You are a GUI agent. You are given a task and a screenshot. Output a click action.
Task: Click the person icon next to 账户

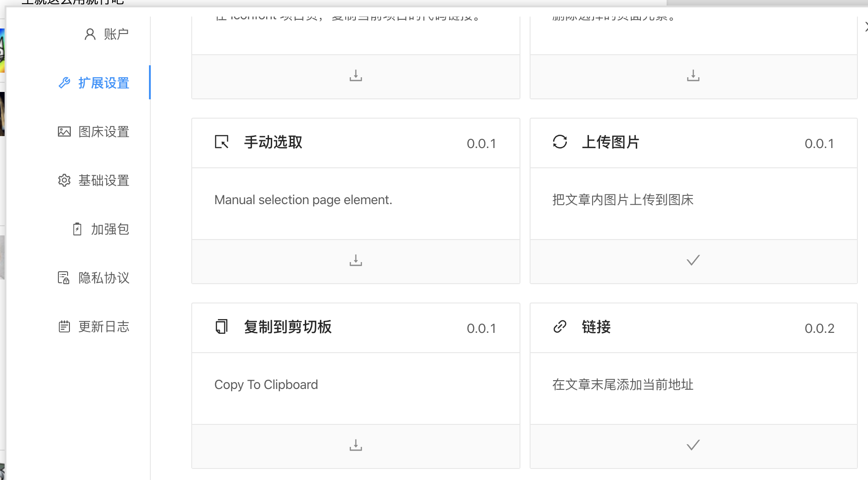point(89,34)
